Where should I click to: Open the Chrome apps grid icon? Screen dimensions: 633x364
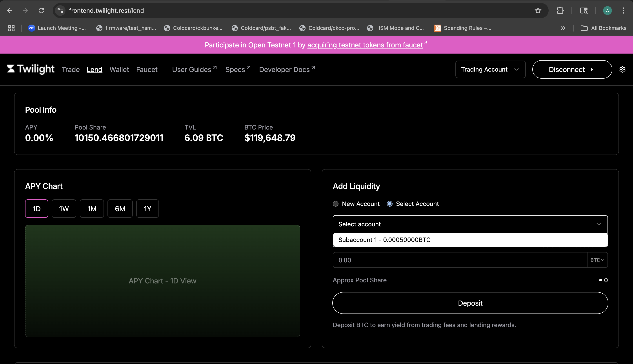click(x=11, y=28)
